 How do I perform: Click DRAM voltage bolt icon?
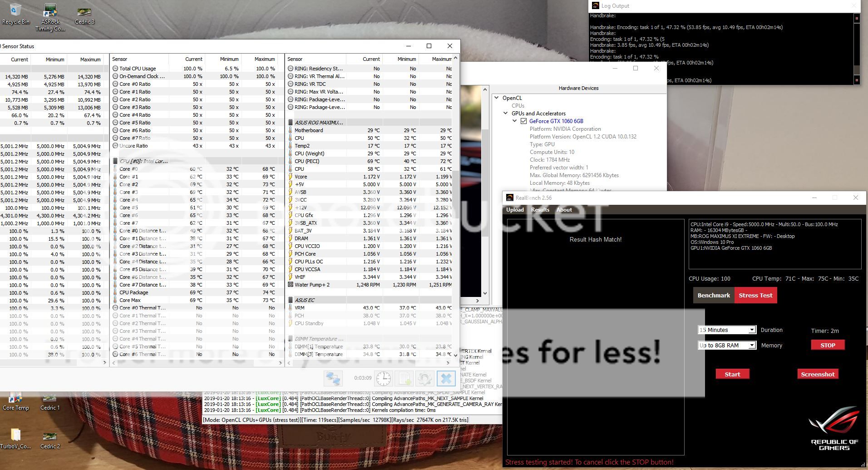pos(291,238)
